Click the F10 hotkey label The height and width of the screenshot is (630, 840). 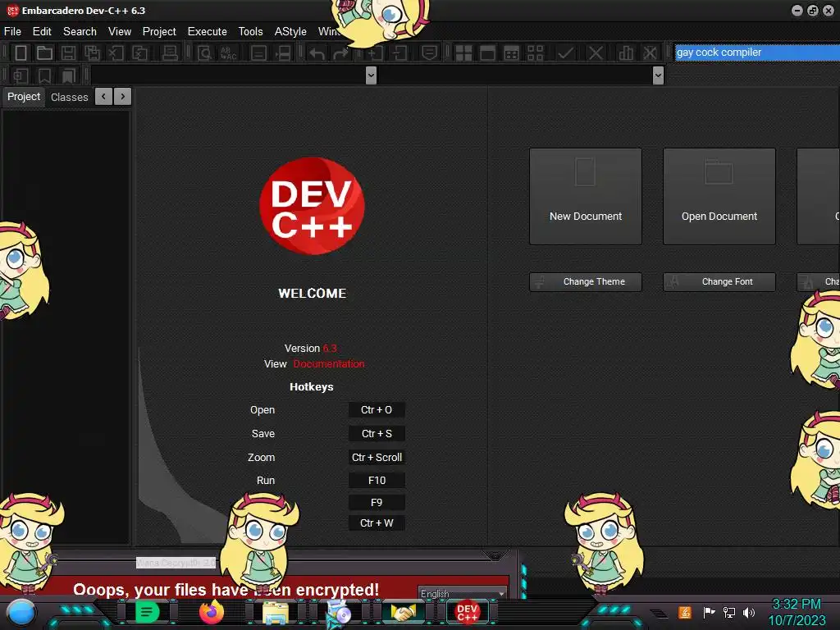pos(377,481)
